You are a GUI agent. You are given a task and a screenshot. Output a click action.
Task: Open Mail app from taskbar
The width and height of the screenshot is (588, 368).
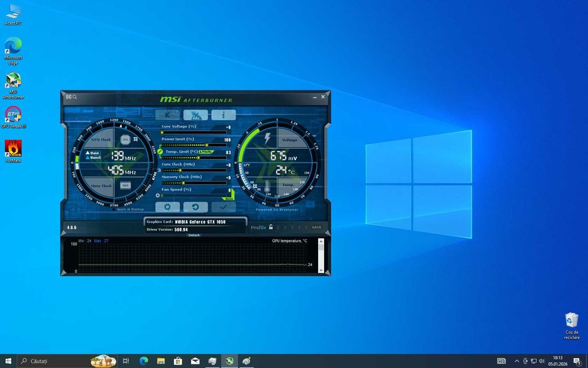click(195, 361)
